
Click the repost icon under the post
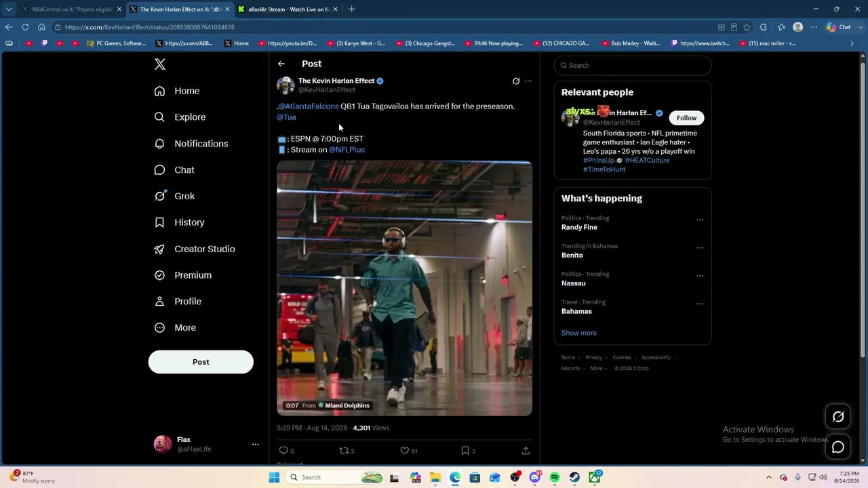pos(343,451)
